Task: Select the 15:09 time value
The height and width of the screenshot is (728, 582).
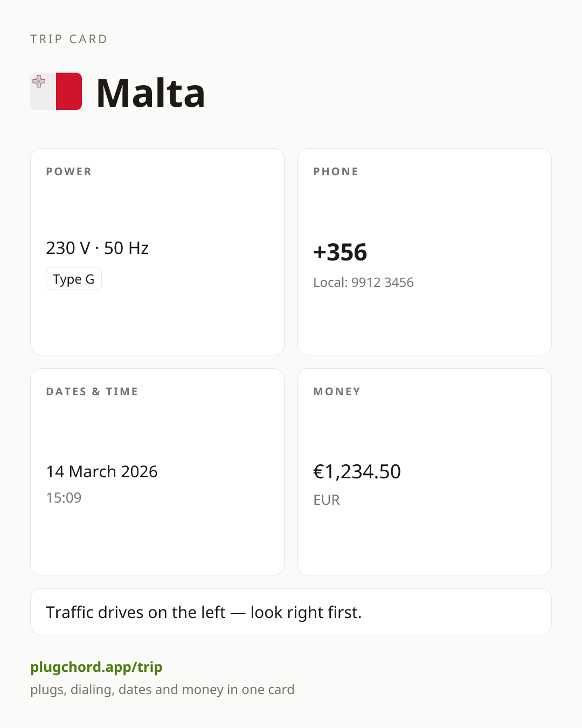Action: (64, 498)
